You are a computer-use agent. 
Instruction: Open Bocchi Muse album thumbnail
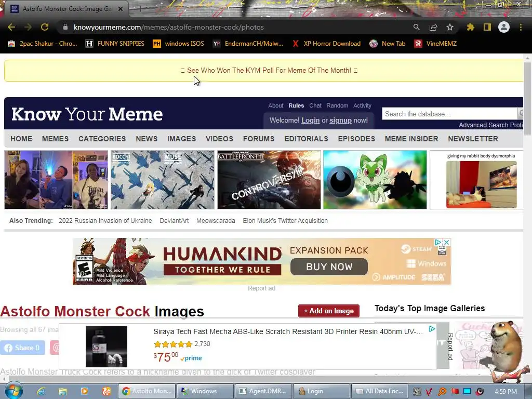pyautogui.click(x=163, y=180)
